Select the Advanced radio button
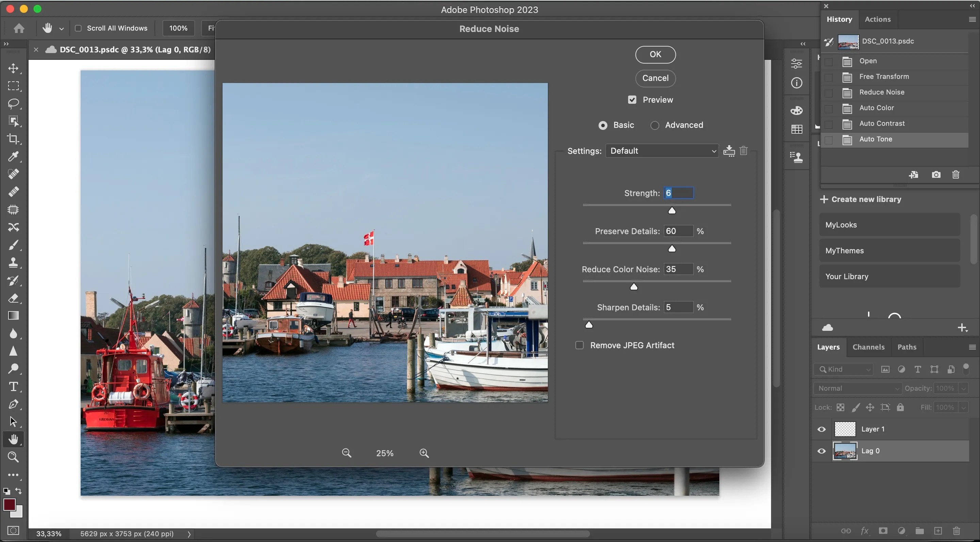980x542 pixels. (x=655, y=125)
